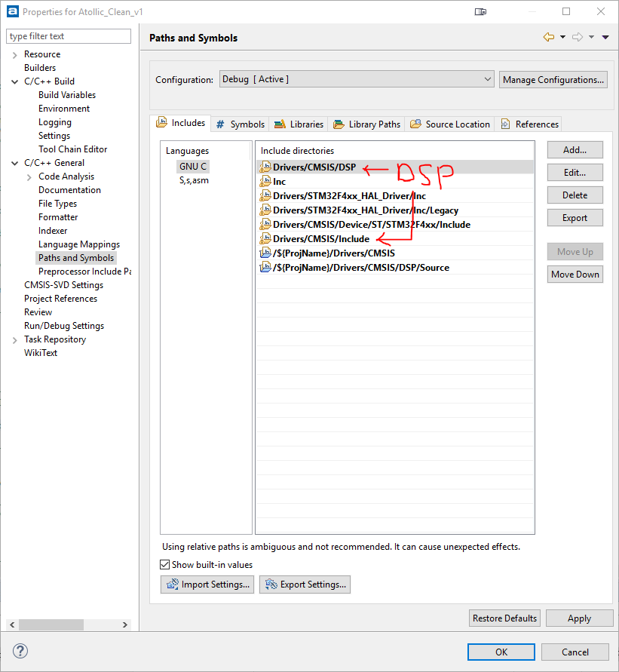
Task: Click the type filter text field
Action: (x=68, y=36)
